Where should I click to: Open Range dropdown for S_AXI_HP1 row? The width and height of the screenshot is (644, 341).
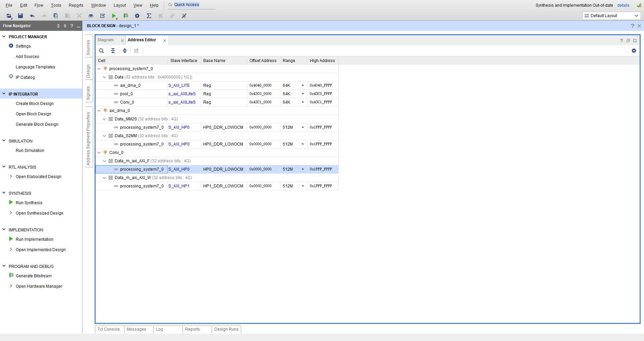pyautogui.click(x=303, y=186)
